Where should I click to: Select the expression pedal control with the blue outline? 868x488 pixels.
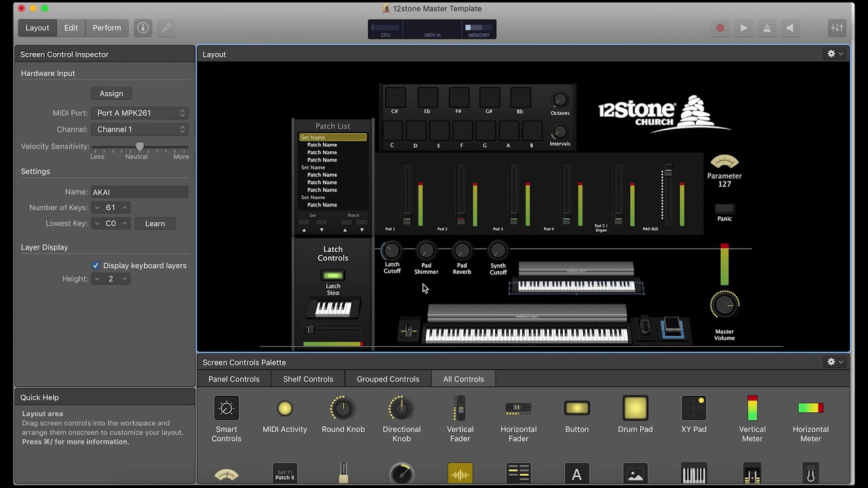point(672,327)
